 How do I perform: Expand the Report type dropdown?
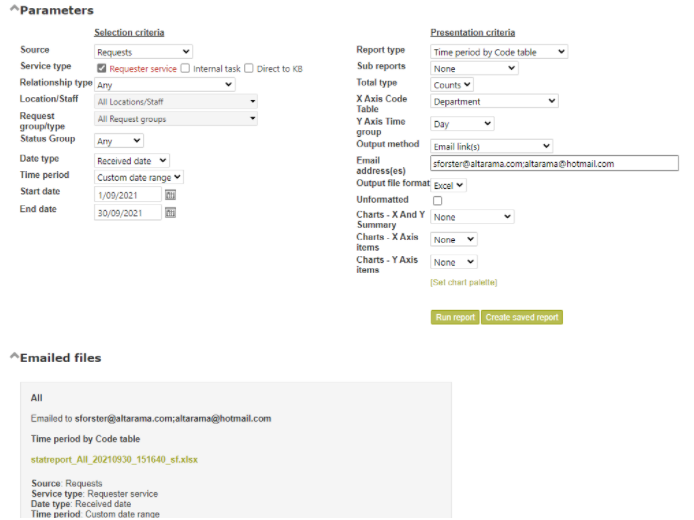coord(499,52)
